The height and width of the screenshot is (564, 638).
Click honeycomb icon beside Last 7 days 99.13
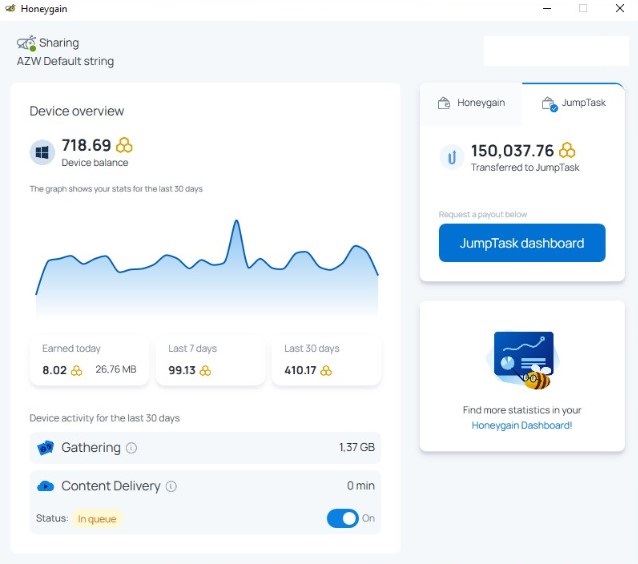(205, 370)
